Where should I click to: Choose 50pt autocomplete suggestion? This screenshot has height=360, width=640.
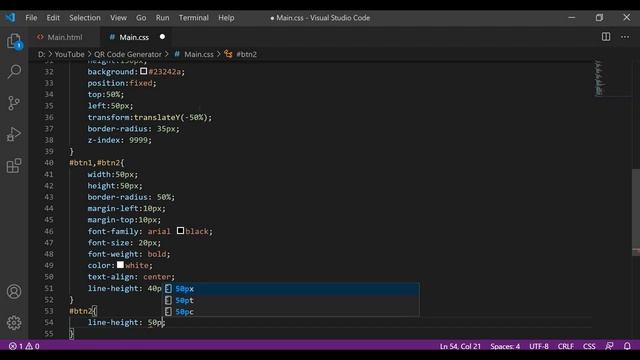coord(291,300)
